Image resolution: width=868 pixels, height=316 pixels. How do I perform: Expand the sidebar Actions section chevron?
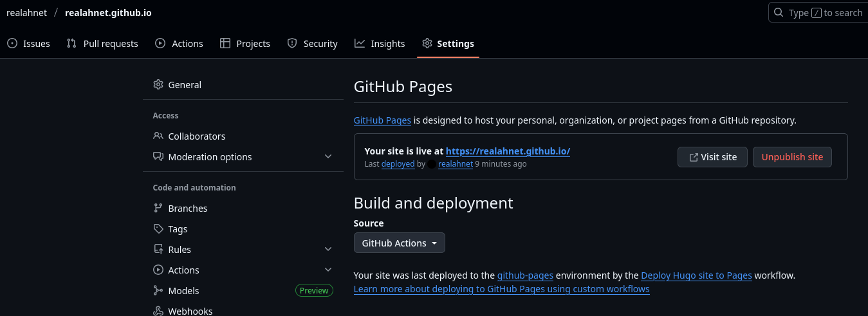point(328,270)
